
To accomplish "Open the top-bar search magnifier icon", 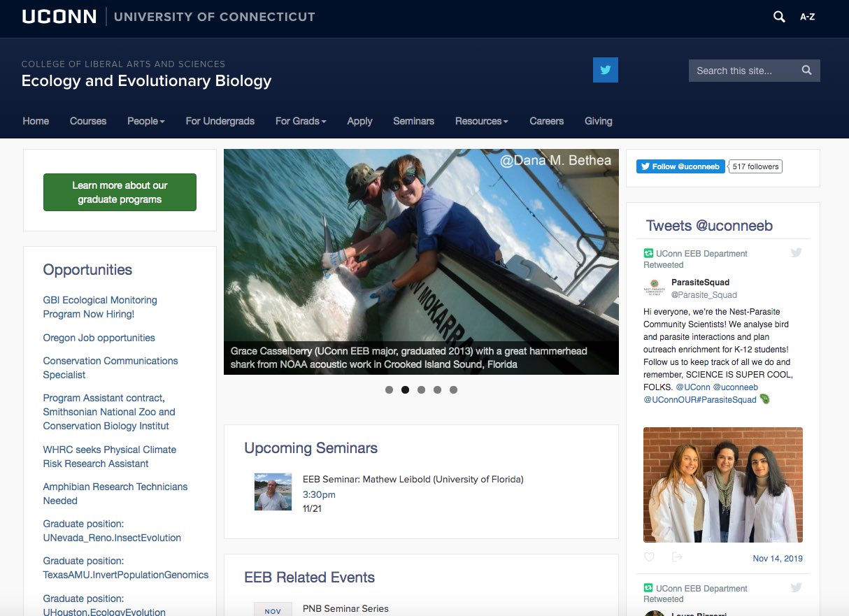I will click(x=779, y=17).
